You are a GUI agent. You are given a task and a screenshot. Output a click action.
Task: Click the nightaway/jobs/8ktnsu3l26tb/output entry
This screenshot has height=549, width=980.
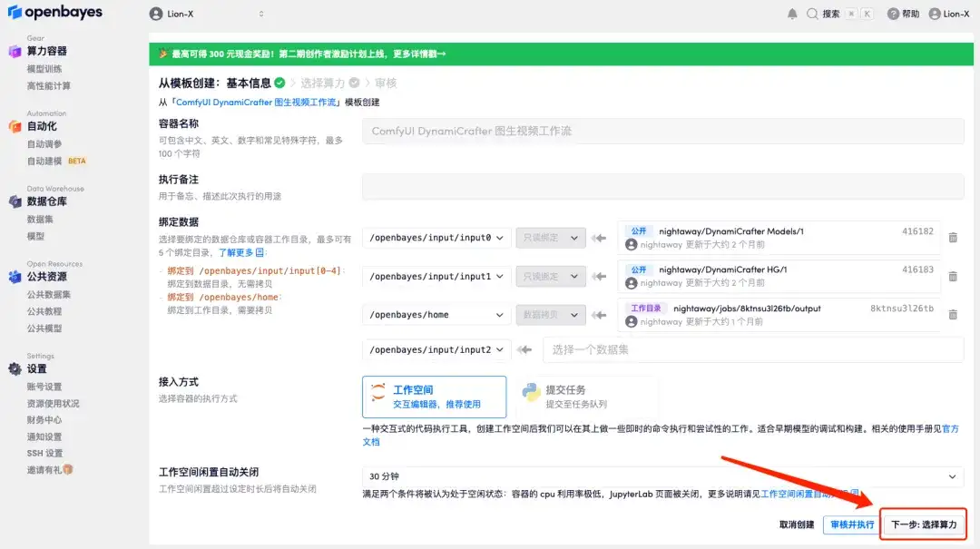[x=779, y=315]
